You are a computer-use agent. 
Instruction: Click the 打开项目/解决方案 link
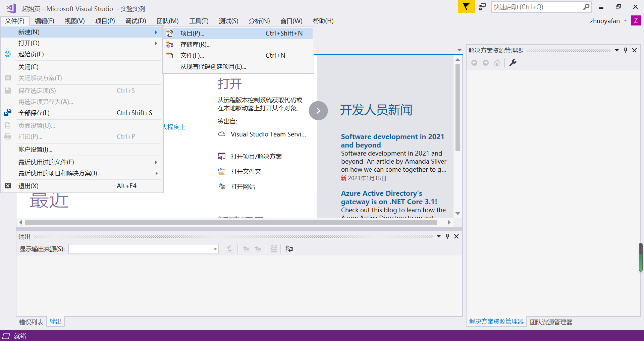[256, 156]
